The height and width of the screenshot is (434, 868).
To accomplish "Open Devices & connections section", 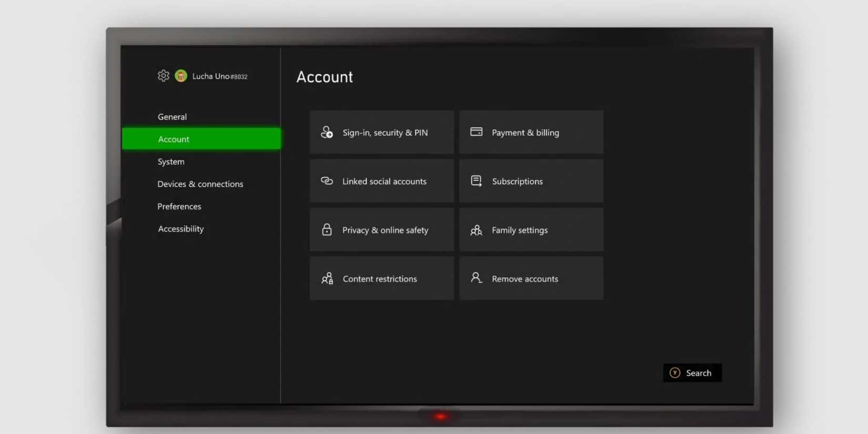I will (x=200, y=184).
